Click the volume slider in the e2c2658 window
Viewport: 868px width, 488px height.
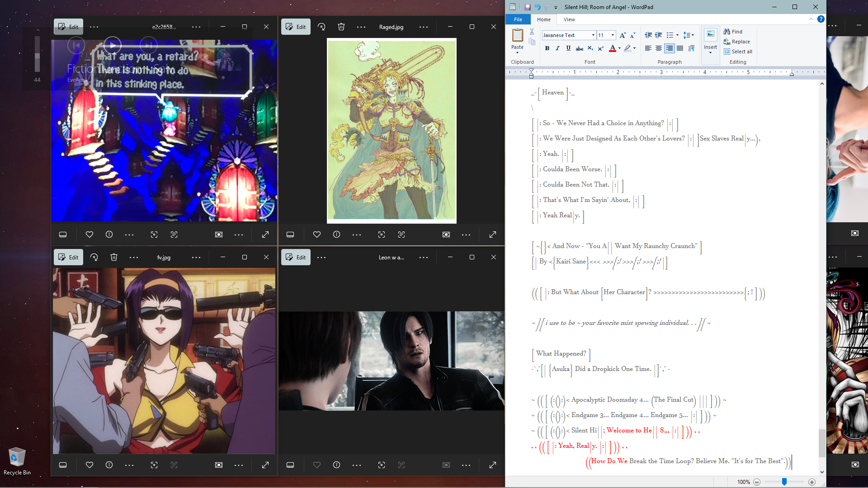37,54
